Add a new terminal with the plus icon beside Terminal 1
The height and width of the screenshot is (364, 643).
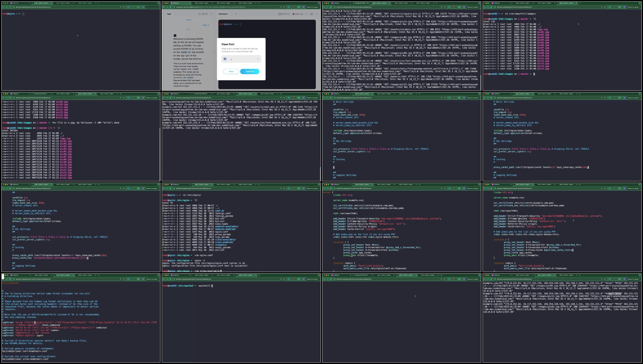pos(236,14)
